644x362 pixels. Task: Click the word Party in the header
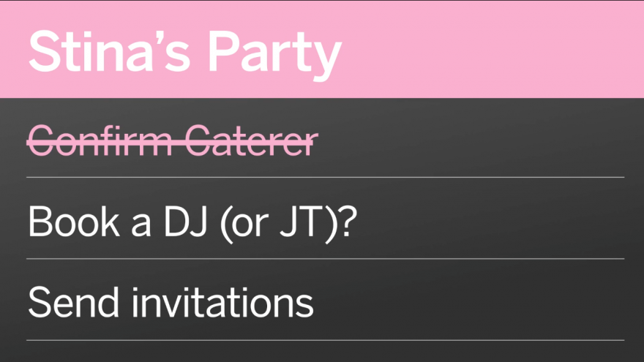(x=275, y=56)
